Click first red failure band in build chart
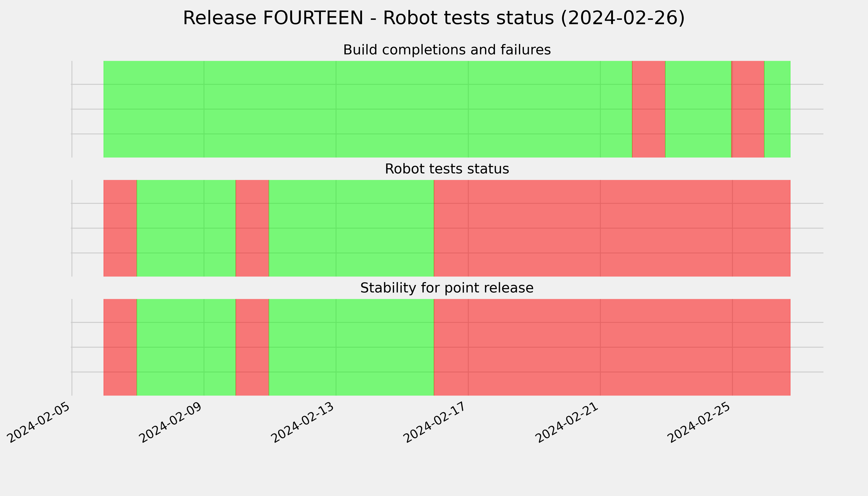 point(649,109)
